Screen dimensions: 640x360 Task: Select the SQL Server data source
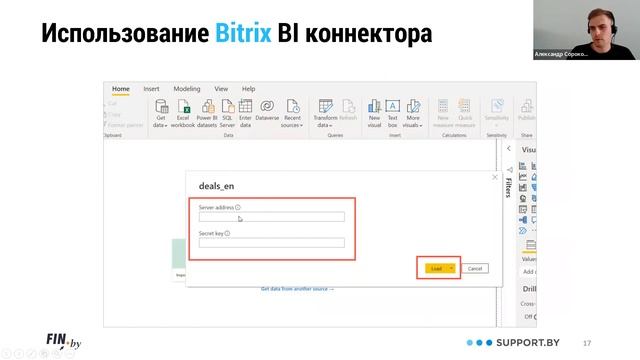pos(227,113)
